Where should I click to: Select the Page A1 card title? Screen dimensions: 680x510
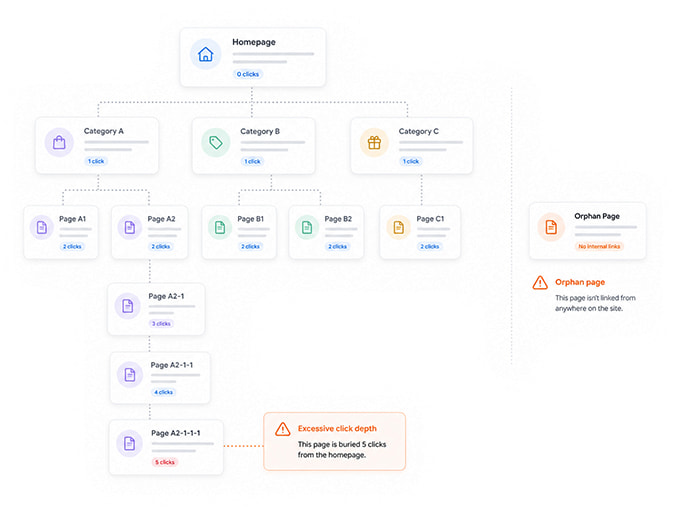click(72, 219)
